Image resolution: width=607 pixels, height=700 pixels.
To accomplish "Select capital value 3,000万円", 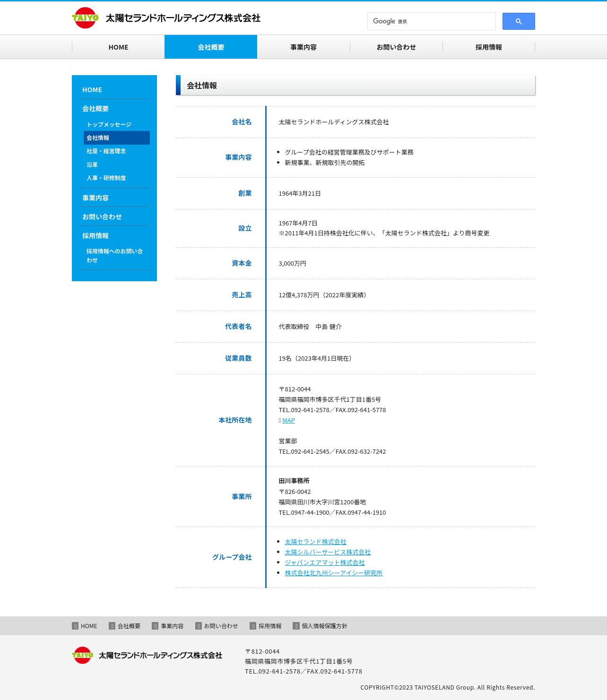I will click(x=292, y=263).
